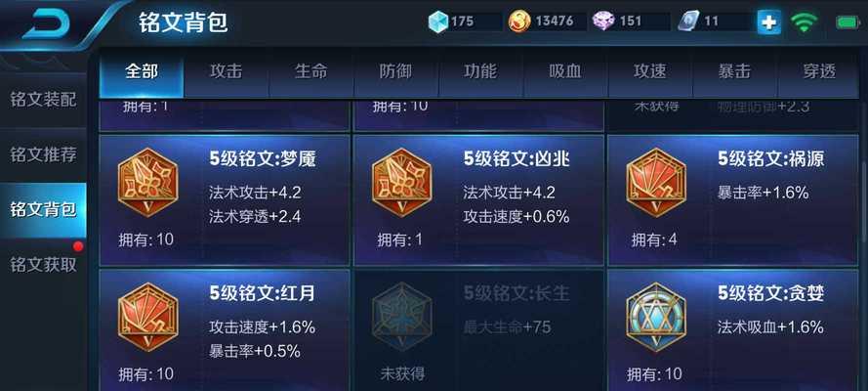Select the 暴击 filter tab
The width and height of the screenshot is (868, 391).
click(x=734, y=72)
